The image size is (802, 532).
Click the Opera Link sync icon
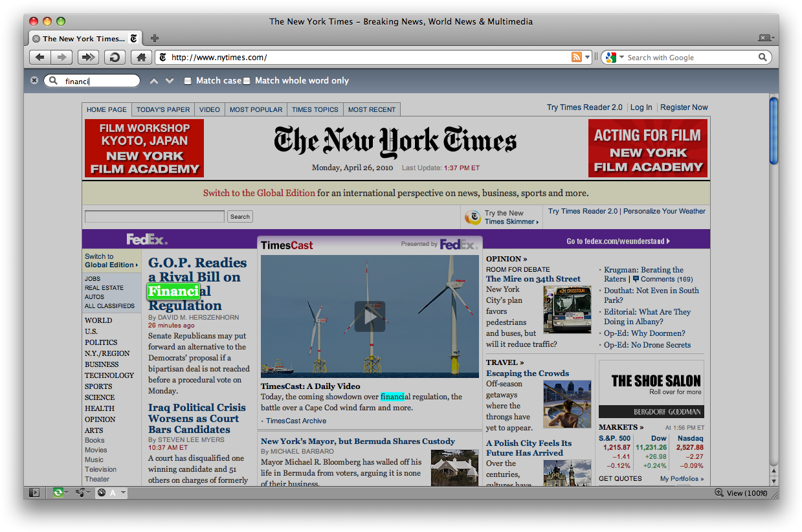coord(58,493)
